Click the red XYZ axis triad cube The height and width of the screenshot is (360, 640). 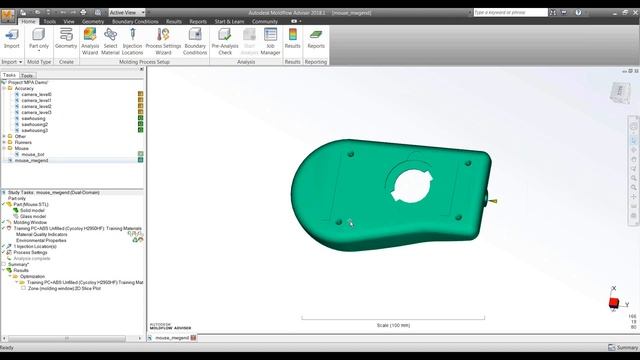[x=613, y=303]
